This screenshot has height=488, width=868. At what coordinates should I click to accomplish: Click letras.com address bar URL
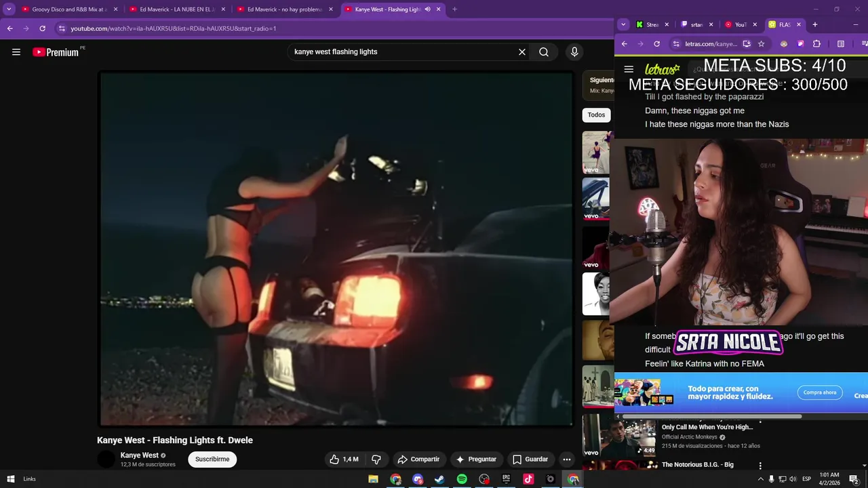(x=711, y=44)
